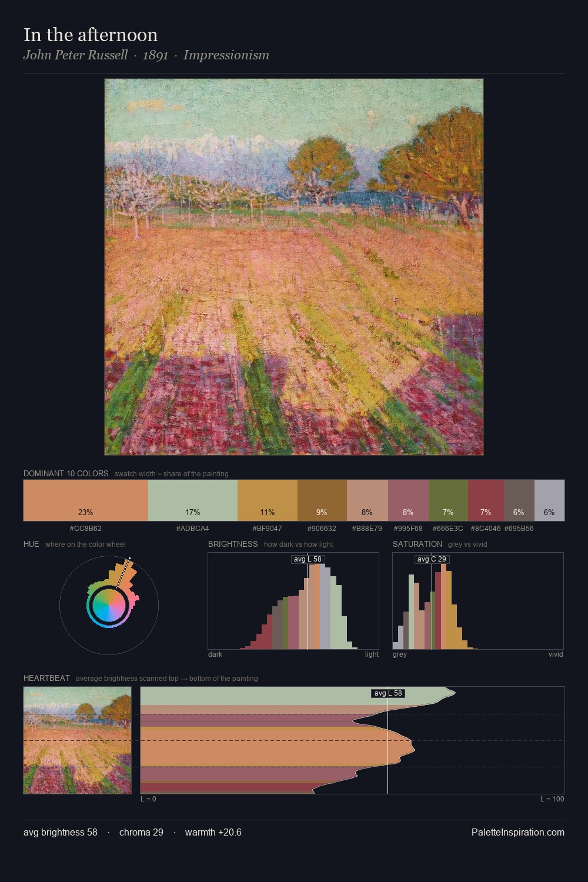Click the small heartbeat painting thumbnail
Screen dimensions: 588x882
click(x=78, y=740)
